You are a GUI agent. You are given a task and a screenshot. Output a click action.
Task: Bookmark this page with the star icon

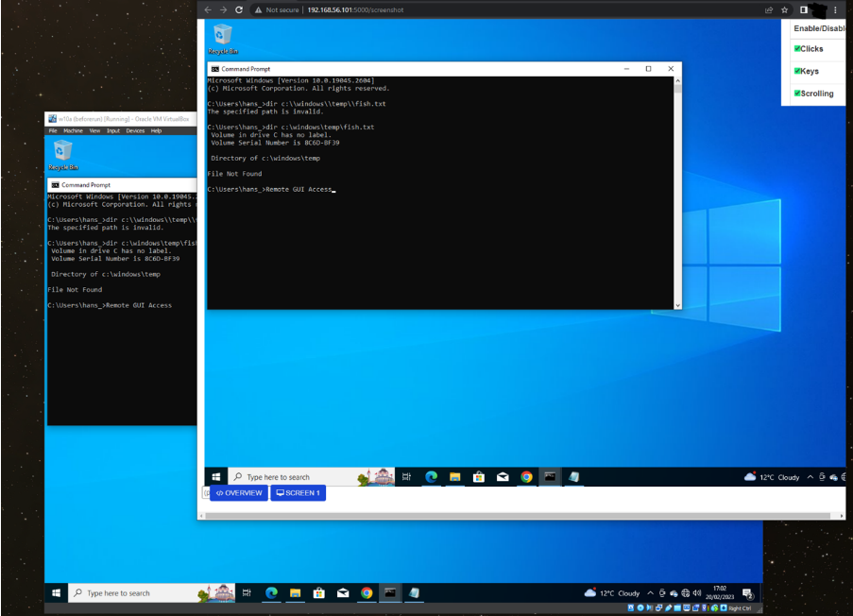click(x=784, y=9)
